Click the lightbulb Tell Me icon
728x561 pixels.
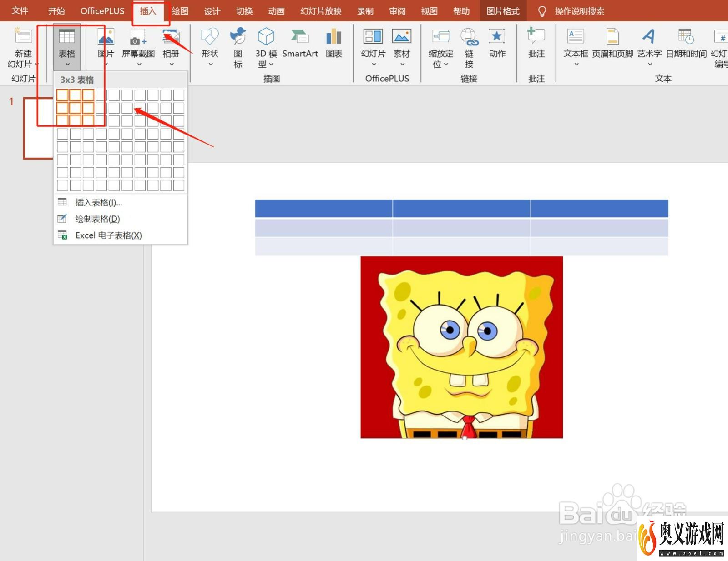542,11
